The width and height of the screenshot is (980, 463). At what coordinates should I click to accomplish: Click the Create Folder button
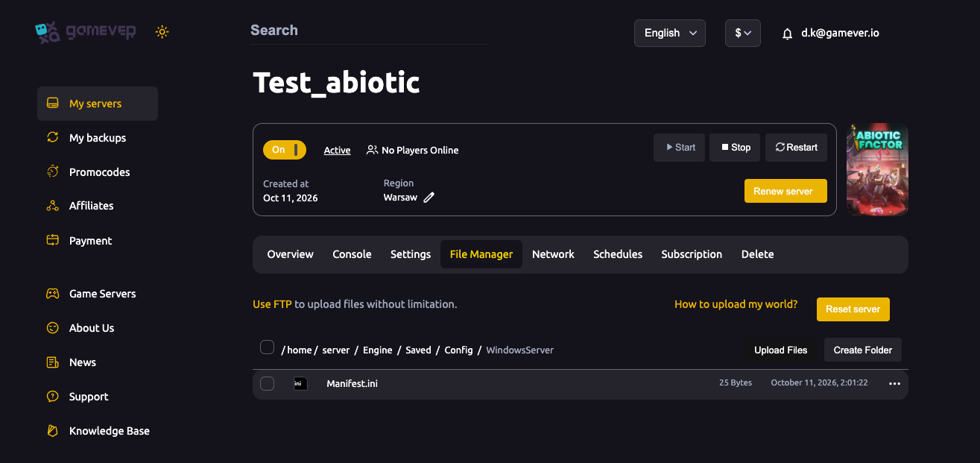tap(863, 350)
